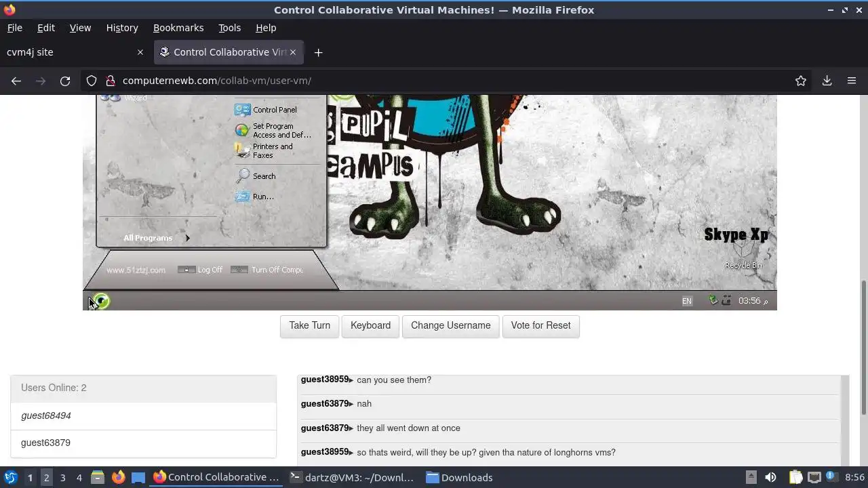Viewport: 868px width, 488px height.
Task: Open the on-screen Keyboard button
Action: click(370, 326)
